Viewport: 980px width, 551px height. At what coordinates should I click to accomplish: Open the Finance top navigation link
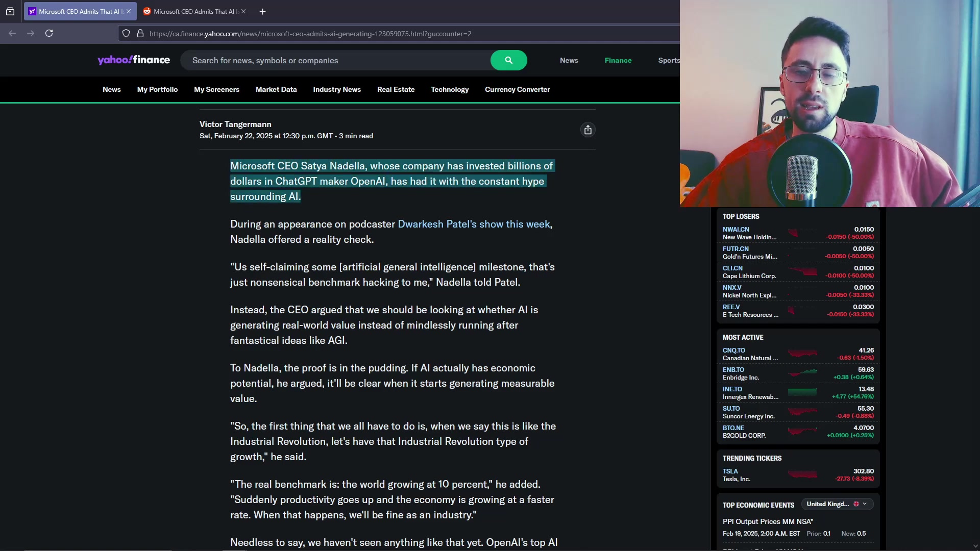(x=618, y=60)
